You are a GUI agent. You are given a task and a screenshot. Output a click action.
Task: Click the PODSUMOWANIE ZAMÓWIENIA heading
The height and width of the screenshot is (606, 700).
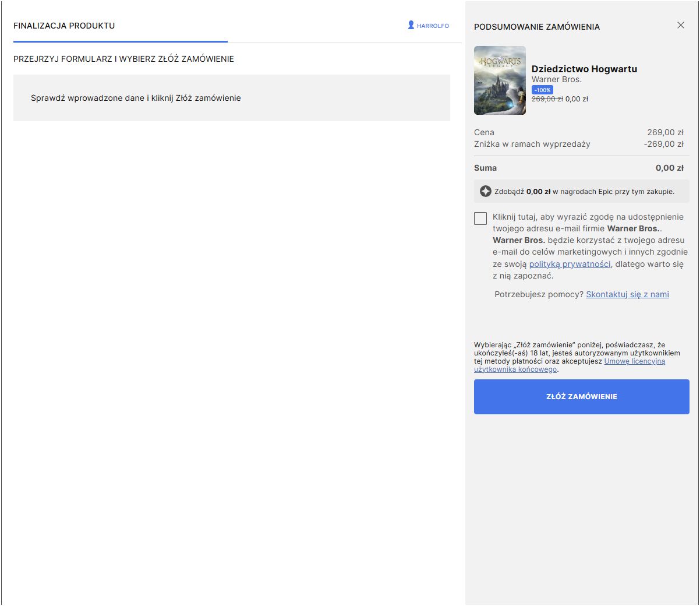tap(536, 27)
